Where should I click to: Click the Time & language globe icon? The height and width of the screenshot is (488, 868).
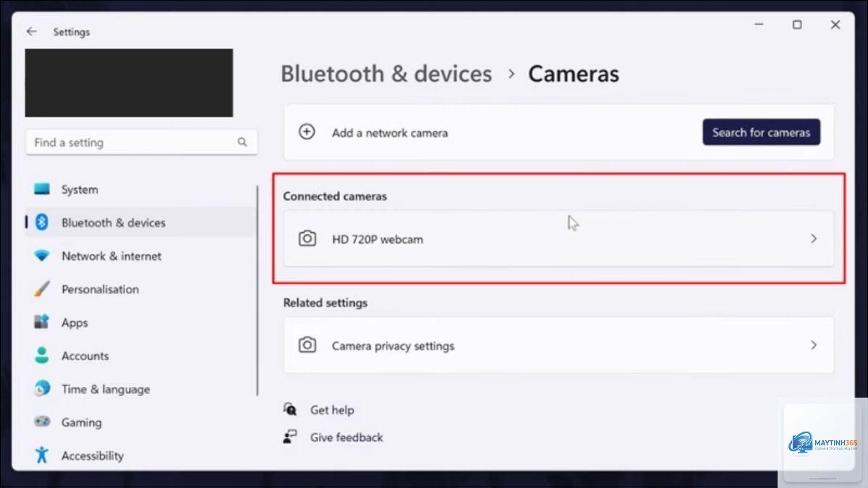coord(42,389)
